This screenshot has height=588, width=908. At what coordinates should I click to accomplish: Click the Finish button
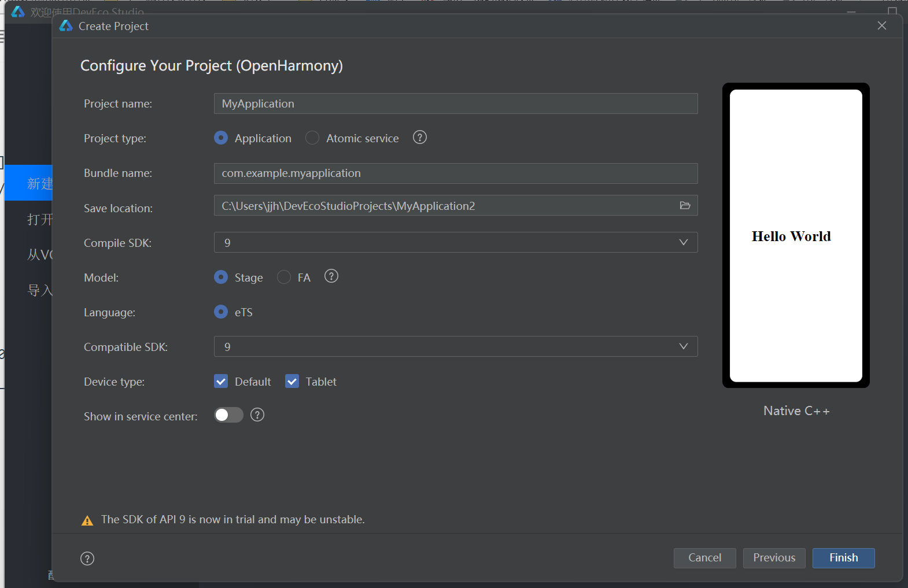click(x=844, y=558)
